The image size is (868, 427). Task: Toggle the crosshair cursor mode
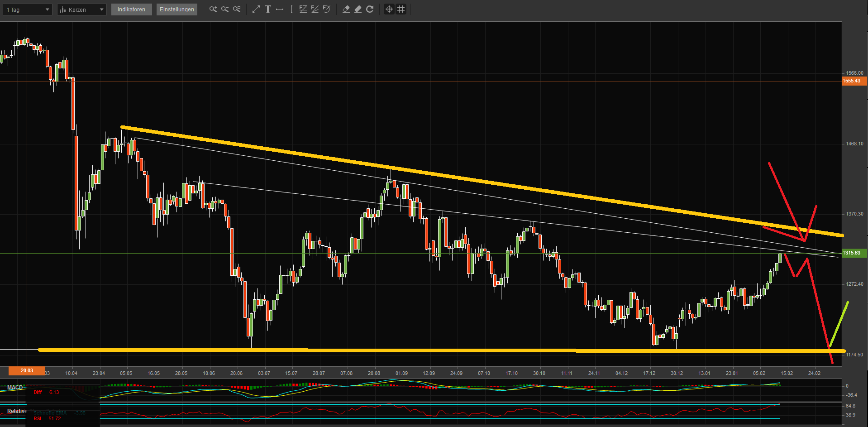pyautogui.click(x=389, y=9)
